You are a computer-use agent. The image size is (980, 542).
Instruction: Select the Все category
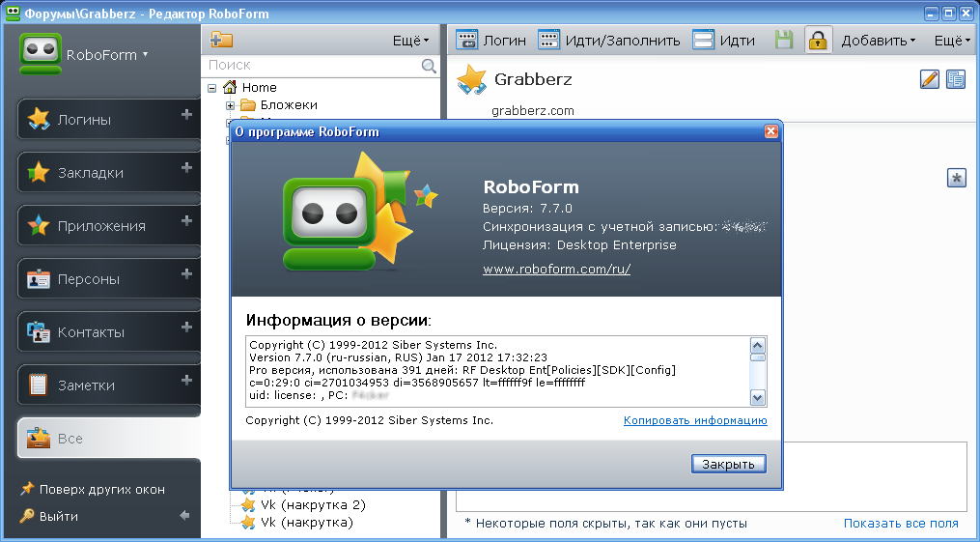pyautogui.click(x=109, y=439)
